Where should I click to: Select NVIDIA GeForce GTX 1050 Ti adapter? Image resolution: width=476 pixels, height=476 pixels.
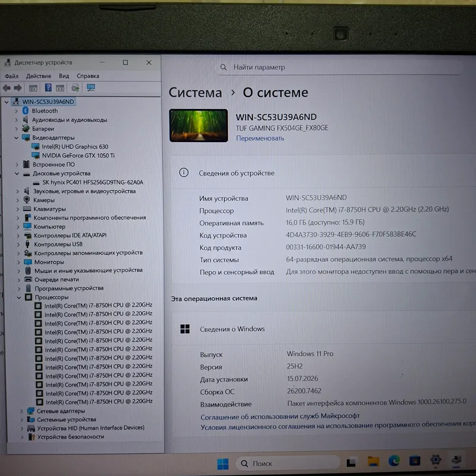click(79, 155)
